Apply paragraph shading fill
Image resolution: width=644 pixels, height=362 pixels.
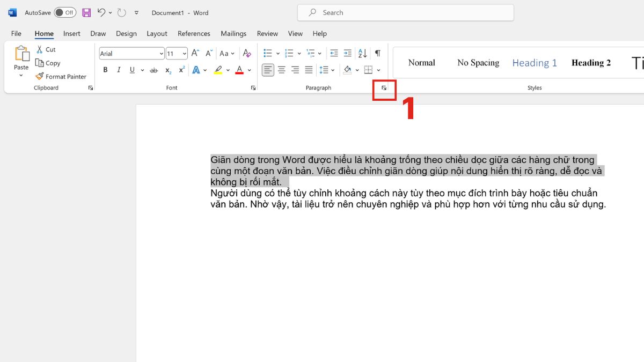pos(347,70)
